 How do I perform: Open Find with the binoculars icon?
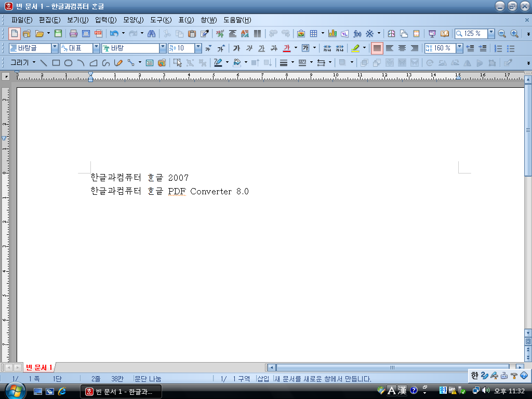click(x=151, y=34)
